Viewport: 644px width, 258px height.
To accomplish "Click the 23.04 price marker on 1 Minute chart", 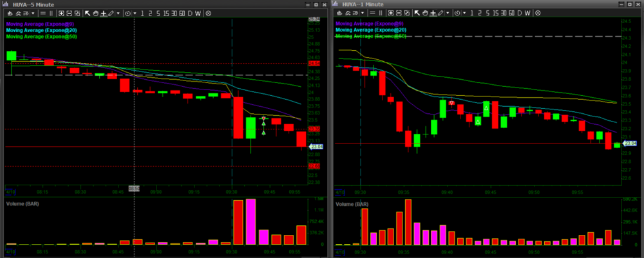I will (x=630, y=143).
